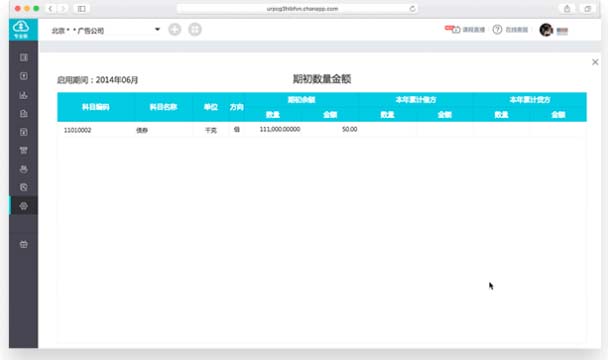
Task: Open the shop storefront sidebar icon
Action: pyautogui.click(x=24, y=151)
